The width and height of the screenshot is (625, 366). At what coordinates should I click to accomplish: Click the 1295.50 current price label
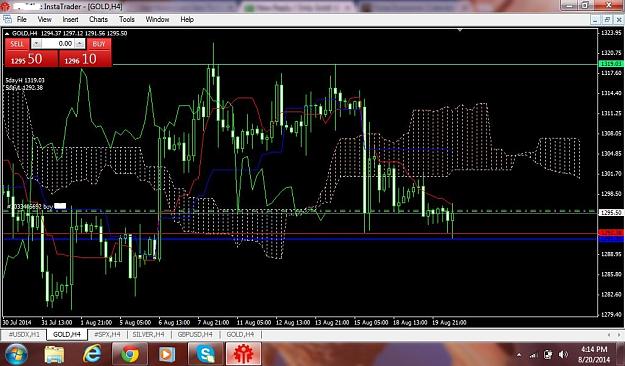click(611, 213)
